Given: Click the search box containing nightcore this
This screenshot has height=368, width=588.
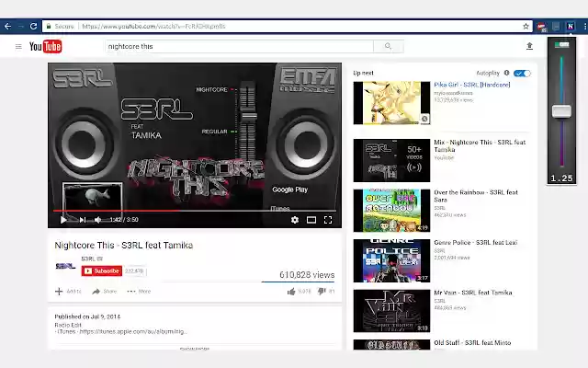Looking at the screenshot, I should [239, 46].
